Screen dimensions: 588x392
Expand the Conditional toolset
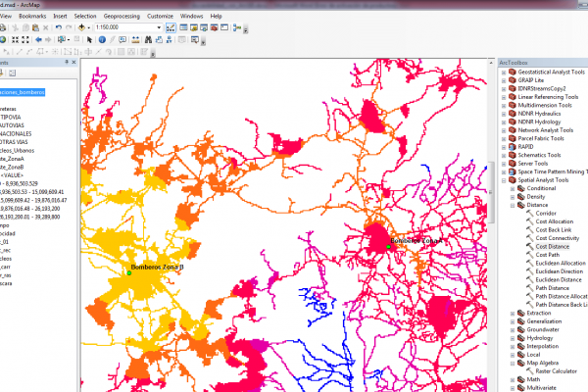coord(513,189)
